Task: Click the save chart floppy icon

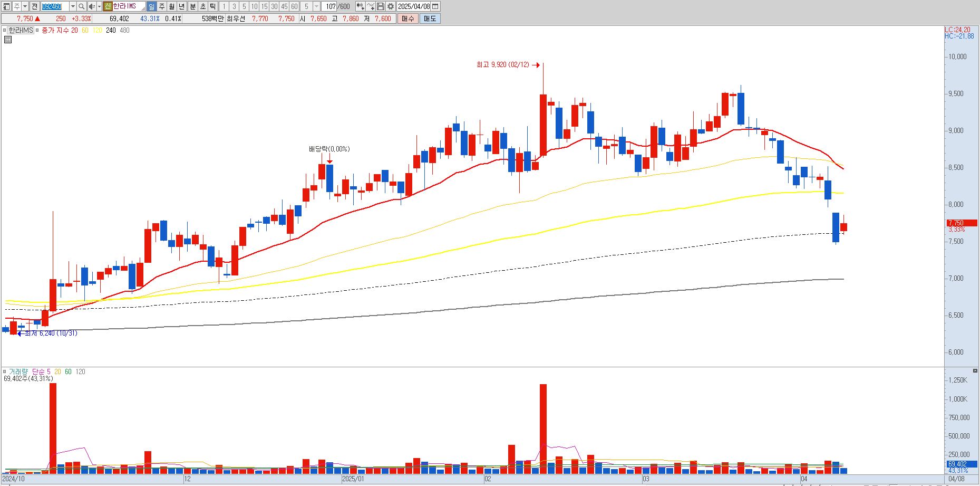Action: (x=381, y=6)
